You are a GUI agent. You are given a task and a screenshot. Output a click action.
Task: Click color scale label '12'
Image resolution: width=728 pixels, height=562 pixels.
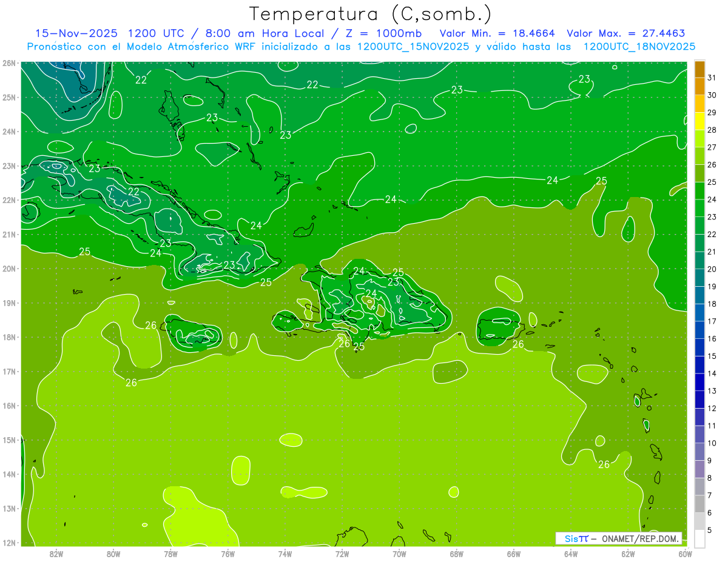[712, 409]
